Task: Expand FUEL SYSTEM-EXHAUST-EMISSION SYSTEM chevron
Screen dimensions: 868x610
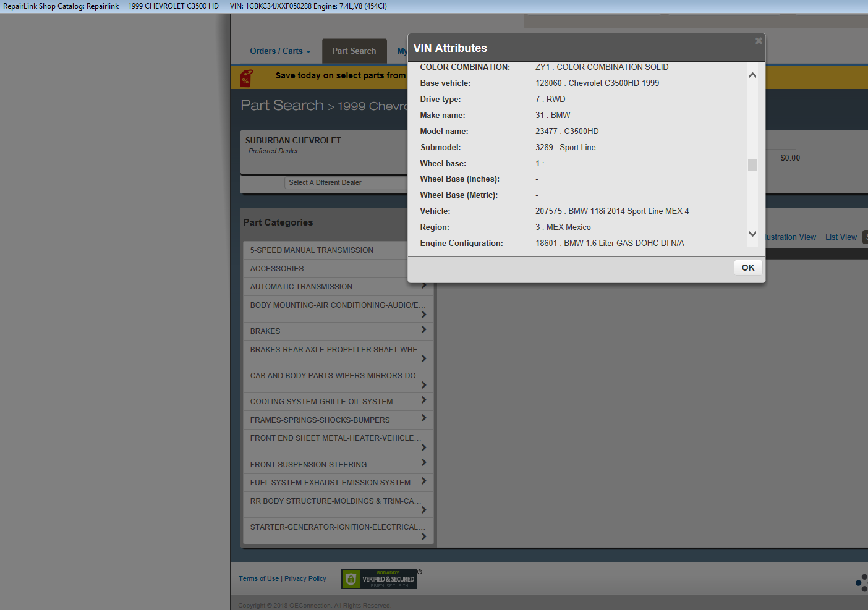Action: (x=423, y=481)
